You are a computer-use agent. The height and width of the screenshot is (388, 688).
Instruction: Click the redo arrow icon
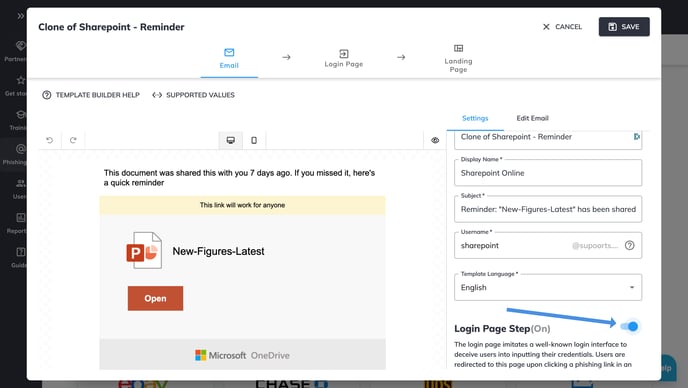pos(73,140)
